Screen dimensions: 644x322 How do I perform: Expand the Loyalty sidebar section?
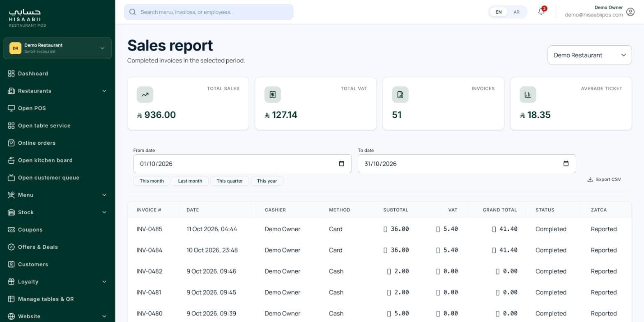click(57, 282)
